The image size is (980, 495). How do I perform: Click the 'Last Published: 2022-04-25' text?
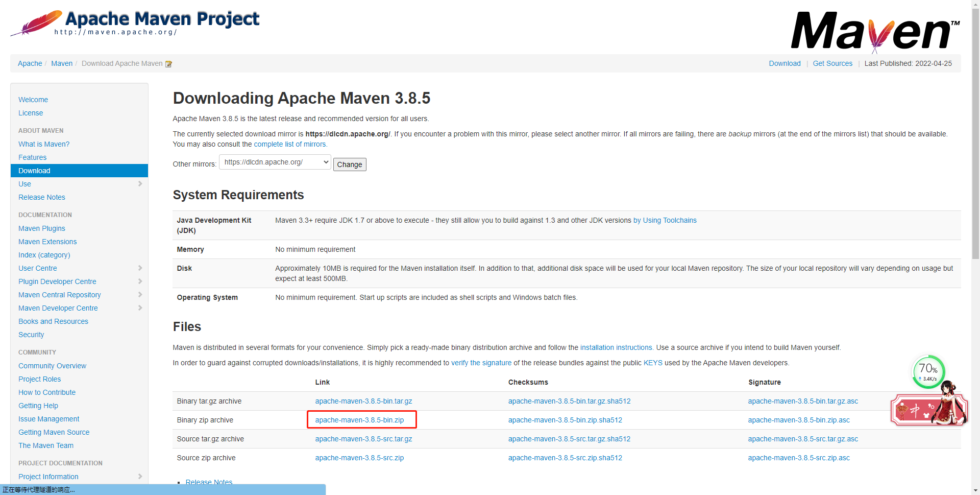(x=908, y=63)
